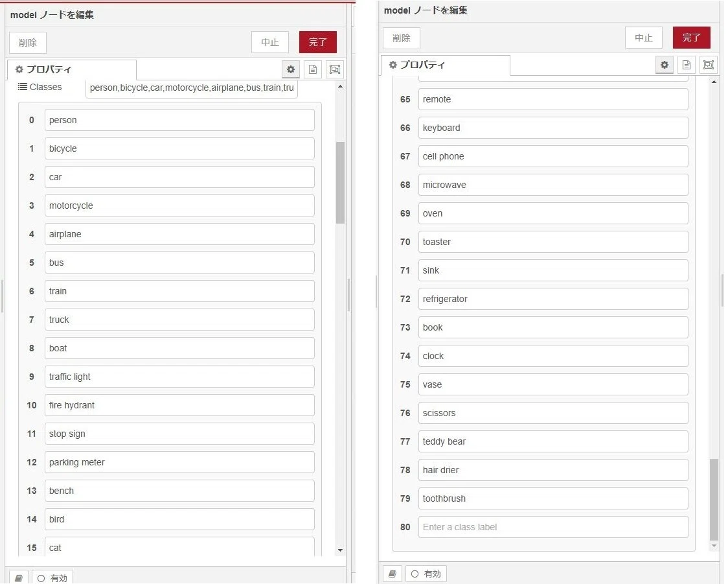Toggle 有効 enabled state in left panel
This screenshot has width=728, height=584.
coord(52,578)
